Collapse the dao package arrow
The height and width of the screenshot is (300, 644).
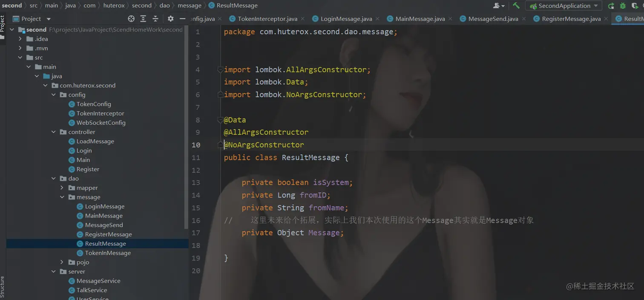(54, 179)
